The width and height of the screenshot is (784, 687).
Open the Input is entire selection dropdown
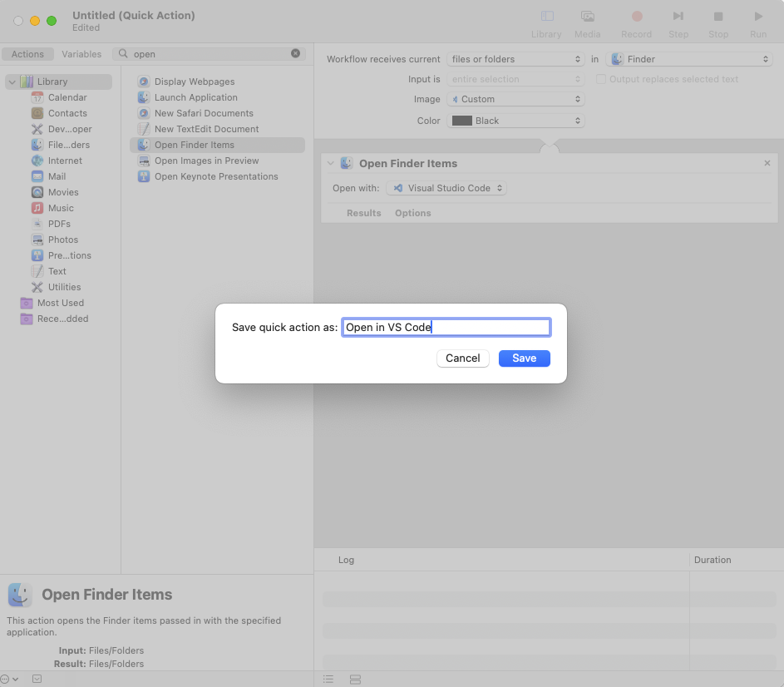coord(515,79)
